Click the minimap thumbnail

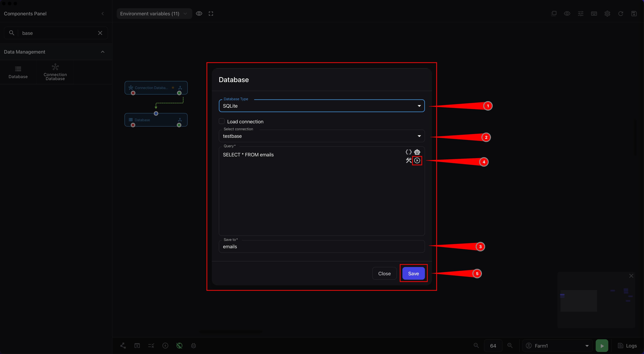[596, 300]
